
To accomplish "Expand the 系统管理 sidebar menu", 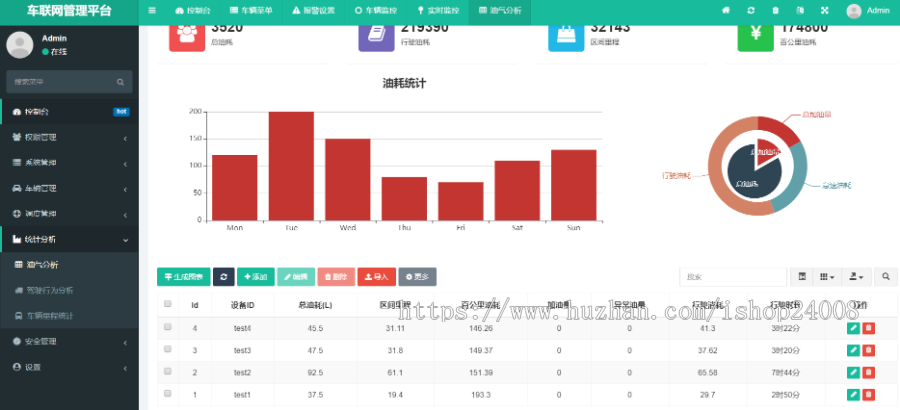I will (x=69, y=163).
